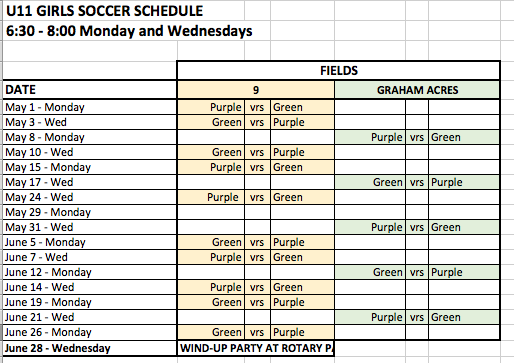The height and width of the screenshot is (363, 514).
Task: Click the May 1 - Monday date cell
Action: click(90, 107)
